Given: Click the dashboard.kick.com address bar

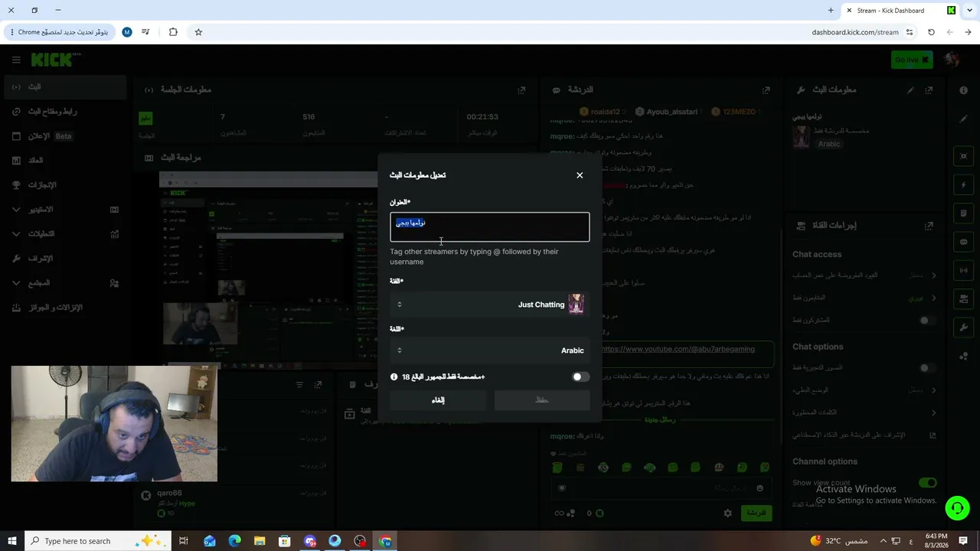Looking at the screenshot, I should (x=855, y=32).
